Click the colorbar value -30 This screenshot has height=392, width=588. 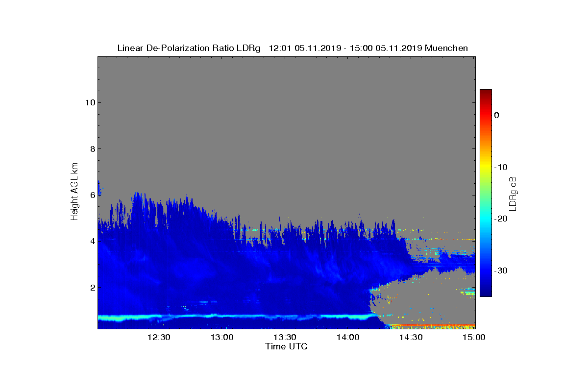pos(500,270)
